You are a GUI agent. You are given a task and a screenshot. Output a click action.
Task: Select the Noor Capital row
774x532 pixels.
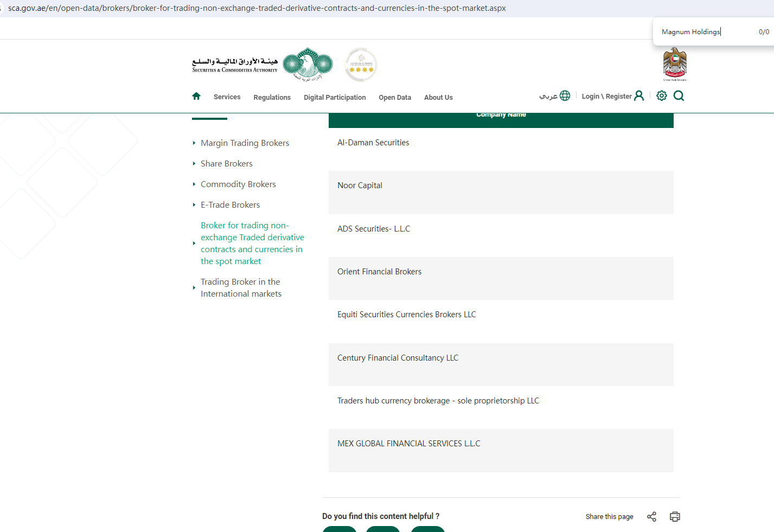501,193
